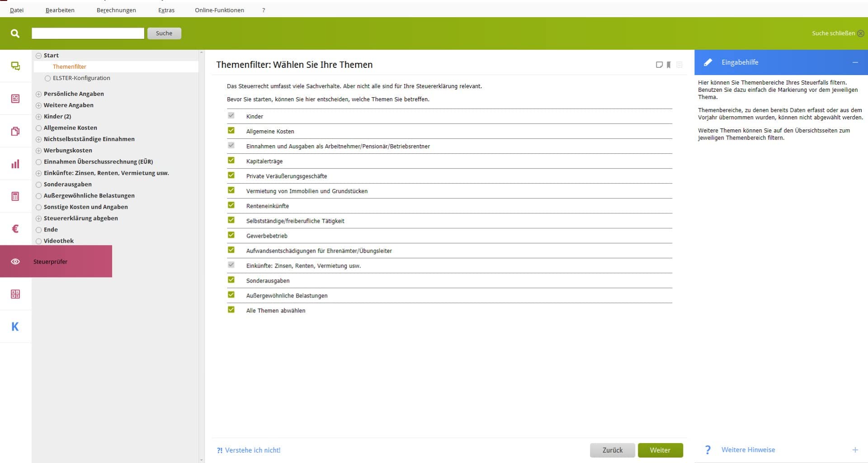Screen dimensions: 868x463
Task: Expand Weitere Angaben tree node
Action: tap(39, 105)
